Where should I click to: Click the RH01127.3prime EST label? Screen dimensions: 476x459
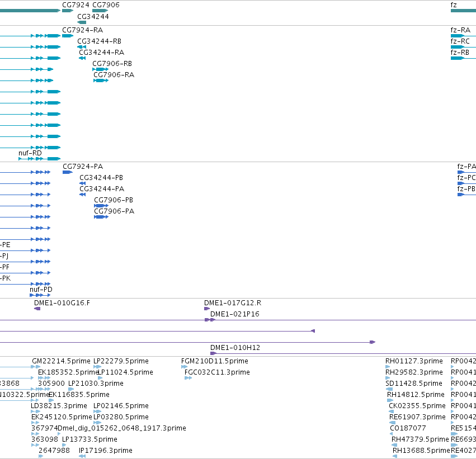click(414, 361)
